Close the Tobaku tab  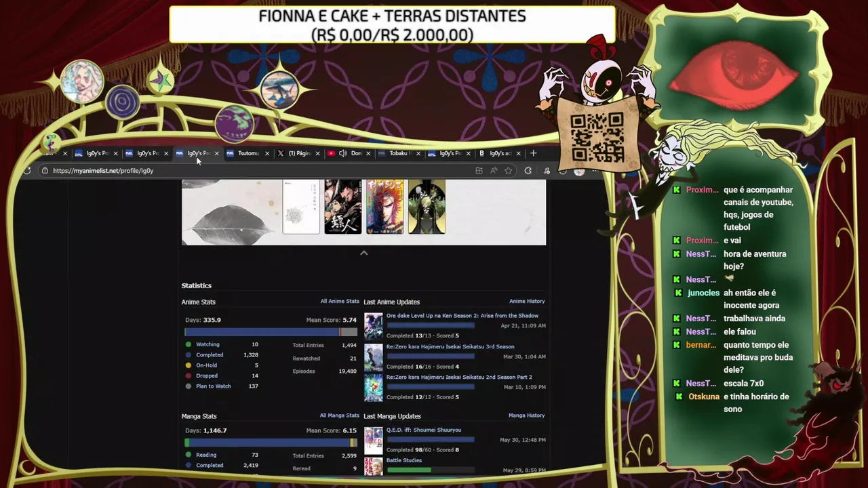[x=418, y=154]
